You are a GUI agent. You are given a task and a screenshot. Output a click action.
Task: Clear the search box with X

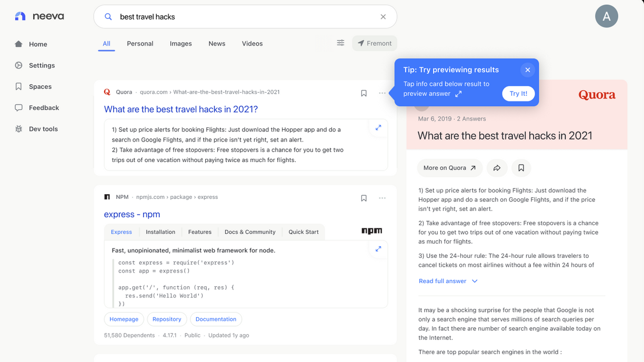pos(383,17)
